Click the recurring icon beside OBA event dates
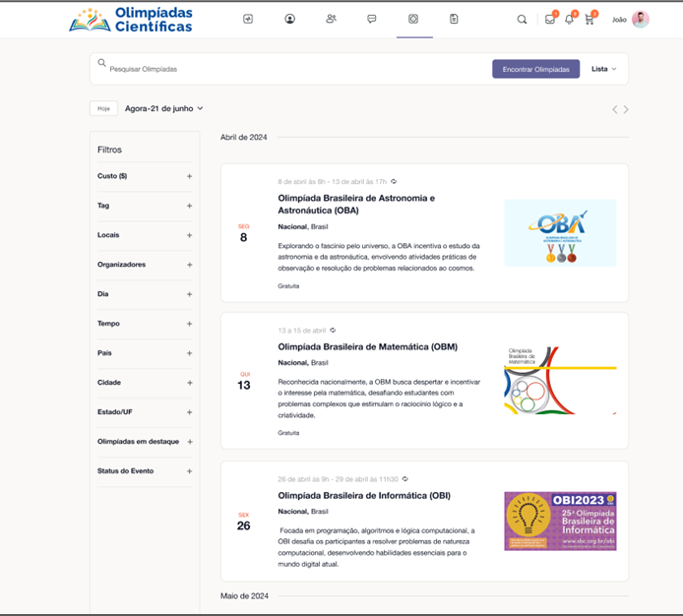Image resolution: width=683 pixels, height=616 pixels. (394, 181)
